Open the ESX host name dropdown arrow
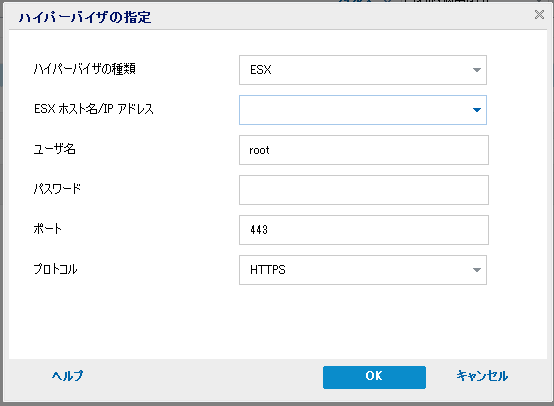Viewport: 554px width, 406px height. click(x=477, y=110)
